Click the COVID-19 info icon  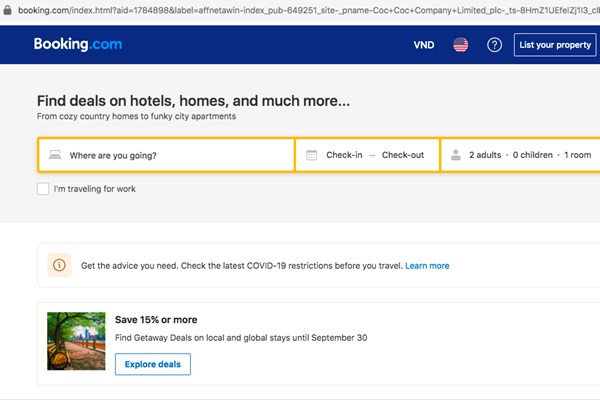click(x=59, y=265)
